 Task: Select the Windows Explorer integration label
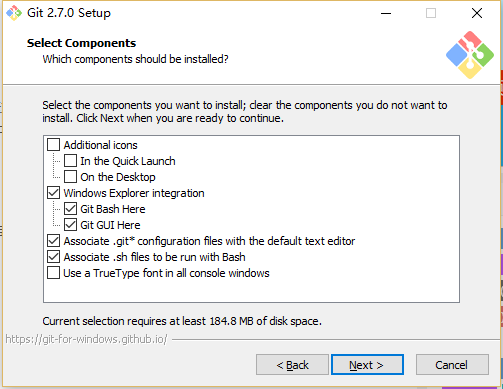pyautogui.click(x=134, y=193)
